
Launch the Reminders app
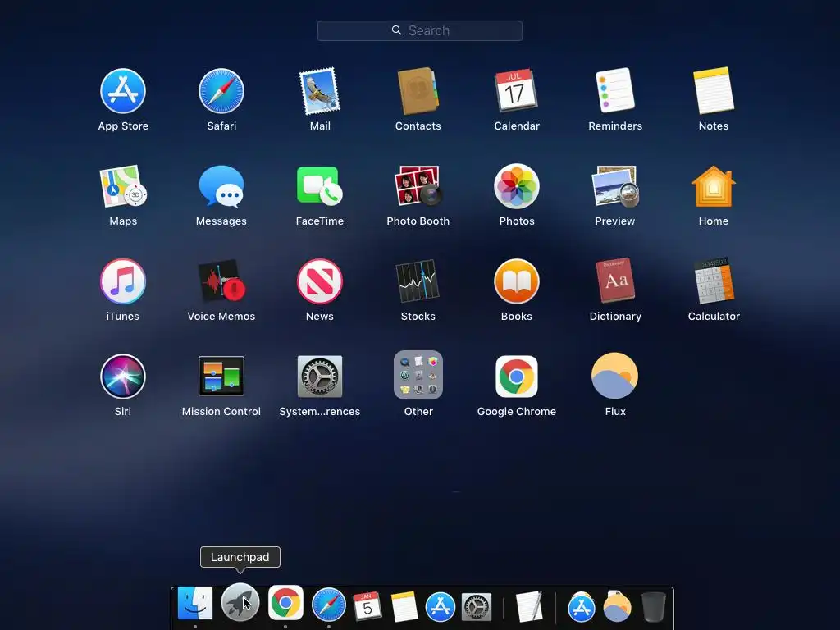(x=615, y=91)
